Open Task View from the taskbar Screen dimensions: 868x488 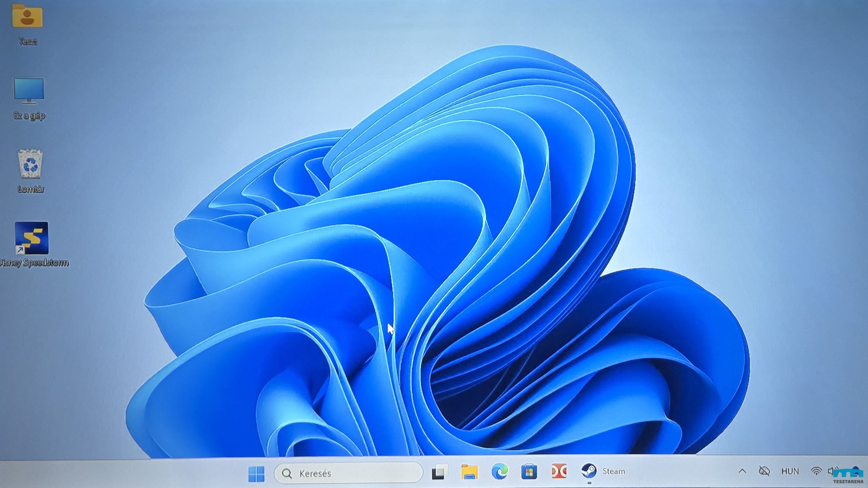coord(439,472)
